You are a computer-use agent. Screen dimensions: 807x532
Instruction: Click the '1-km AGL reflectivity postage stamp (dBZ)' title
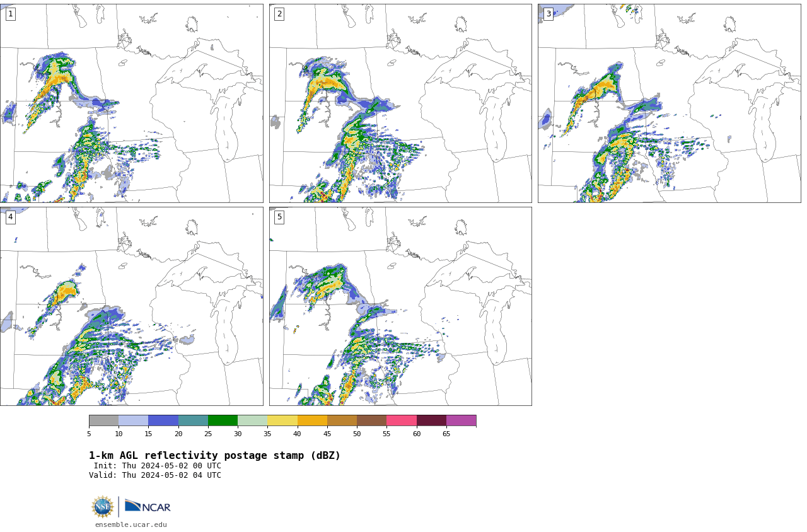[x=214, y=456]
